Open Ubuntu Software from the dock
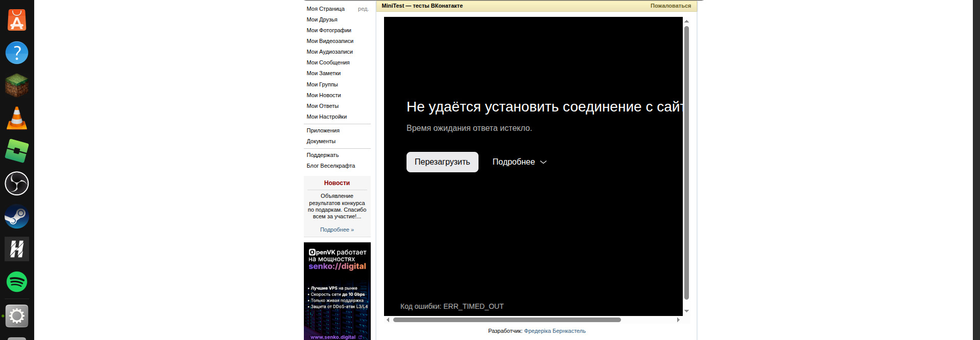Viewport: 980px width, 340px height. point(17,20)
